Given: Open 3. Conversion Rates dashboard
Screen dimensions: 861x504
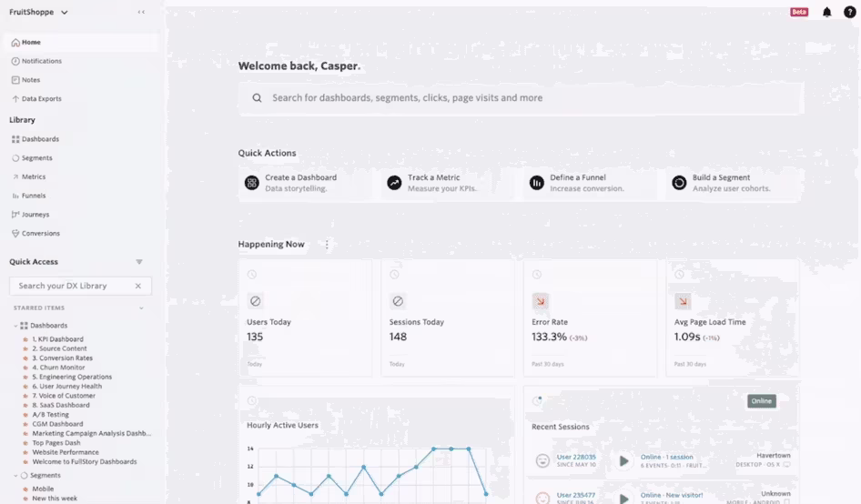Looking at the screenshot, I should [x=62, y=358].
